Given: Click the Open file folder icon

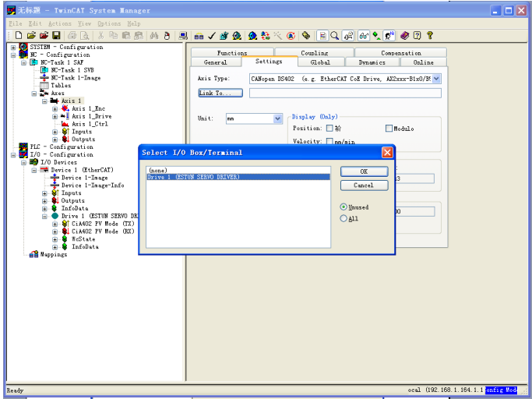Looking at the screenshot, I should click(31, 35).
